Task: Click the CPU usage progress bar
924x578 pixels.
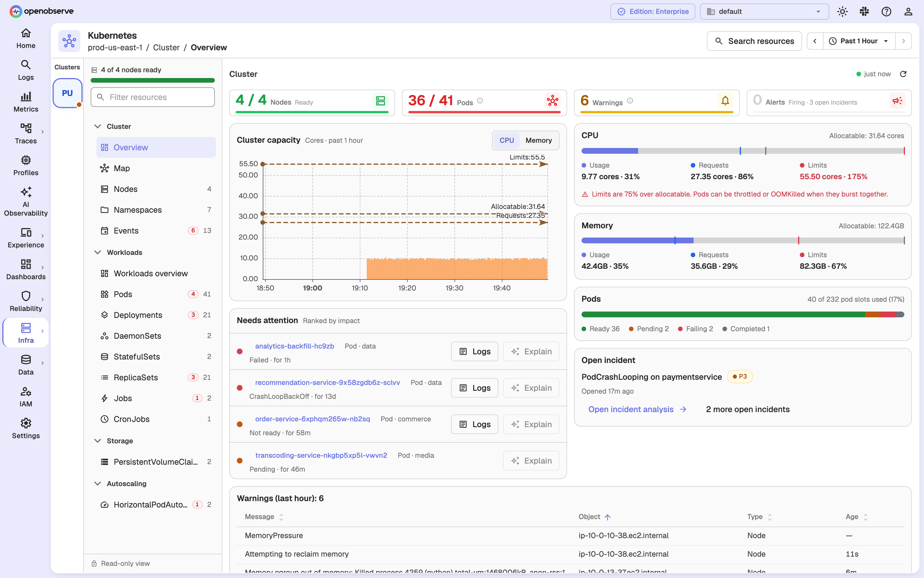Action: pyautogui.click(x=743, y=151)
